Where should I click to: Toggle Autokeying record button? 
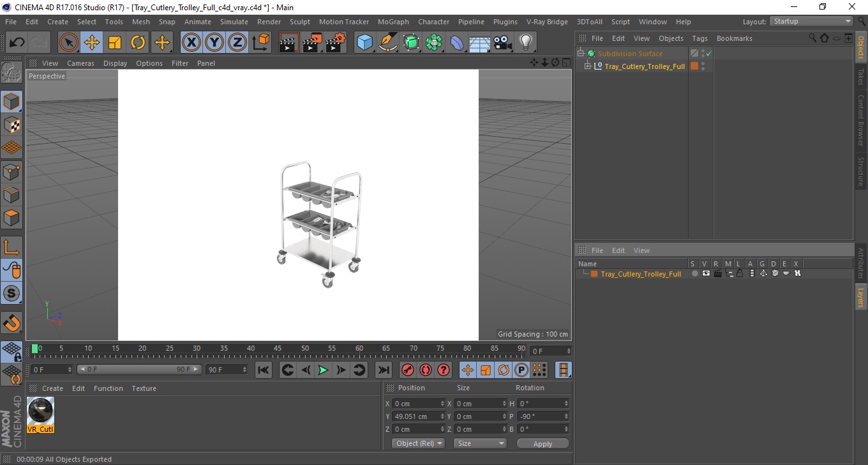coord(426,370)
